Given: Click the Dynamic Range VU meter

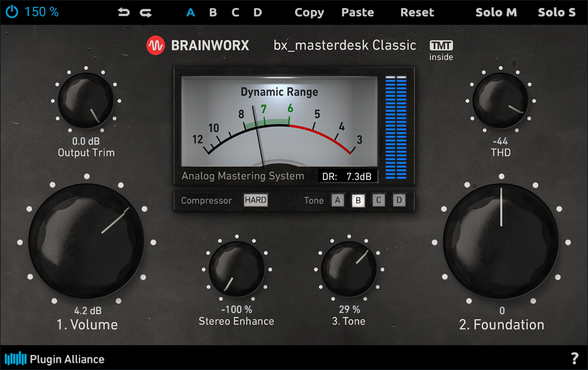Looking at the screenshot, I should (279, 121).
